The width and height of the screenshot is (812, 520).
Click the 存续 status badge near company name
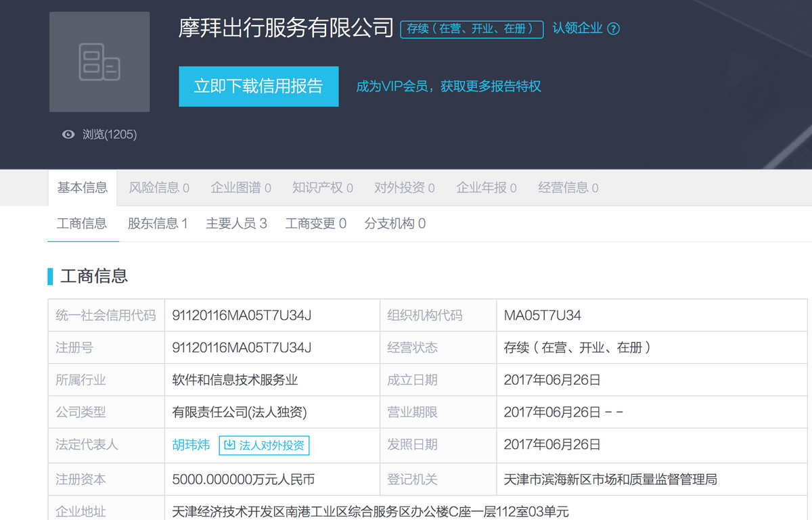[x=472, y=28]
